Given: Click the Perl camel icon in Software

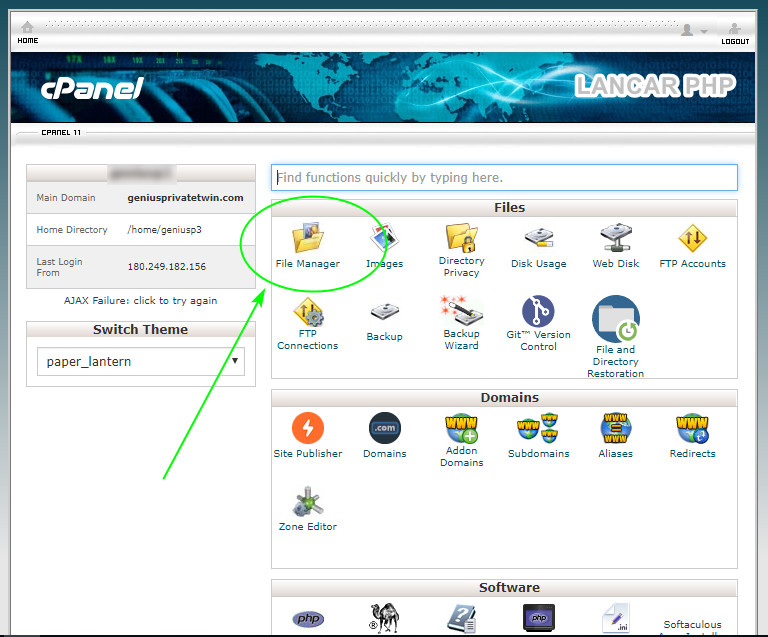Looking at the screenshot, I should click(384, 618).
